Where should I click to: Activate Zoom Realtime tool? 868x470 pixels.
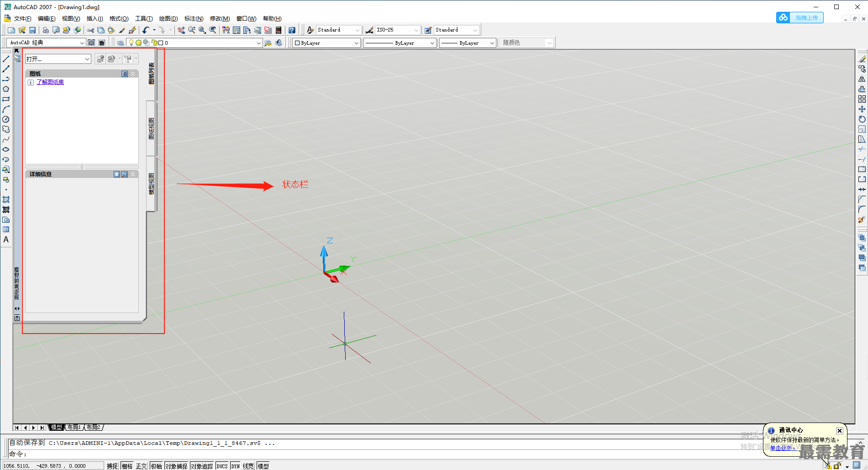point(192,30)
